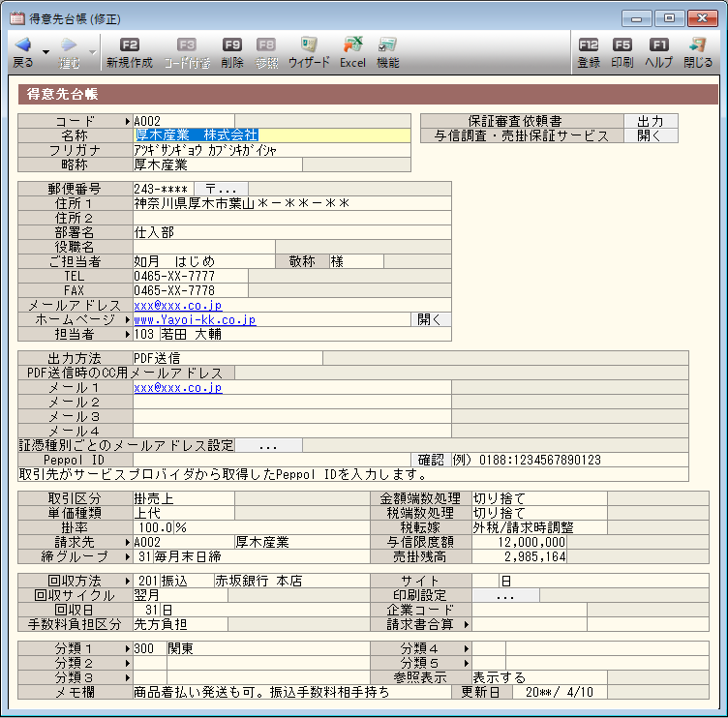
Task: Click the 部署名 field 仕入部
Action: (292, 232)
